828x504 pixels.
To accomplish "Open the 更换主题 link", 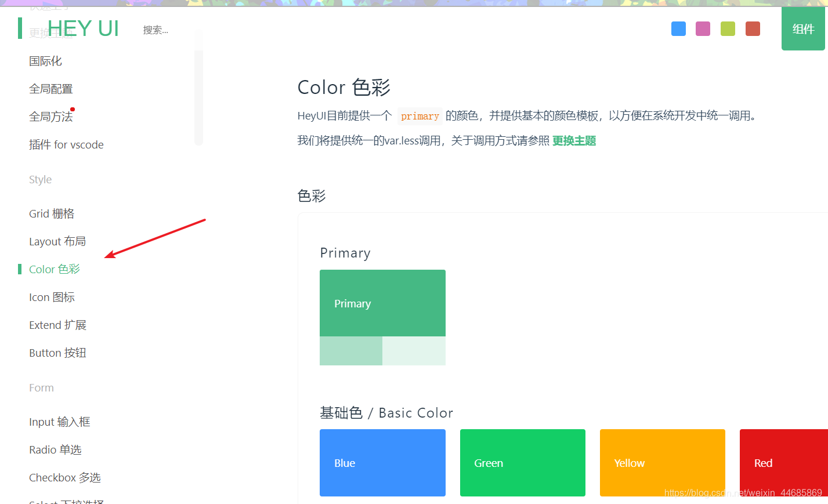I will 574,140.
